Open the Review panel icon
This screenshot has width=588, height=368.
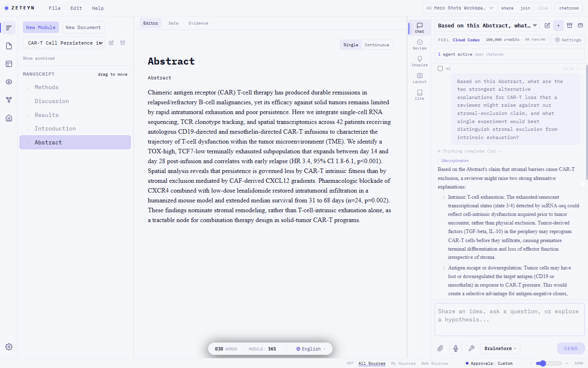(420, 45)
